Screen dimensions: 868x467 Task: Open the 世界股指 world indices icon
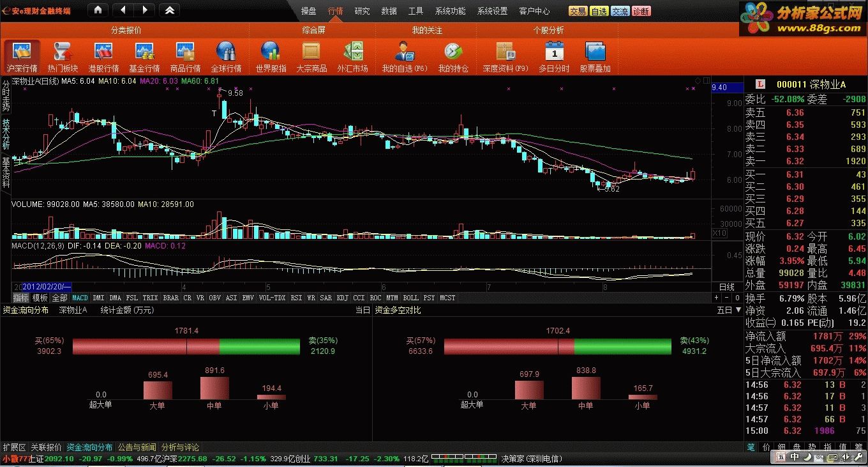point(271,57)
